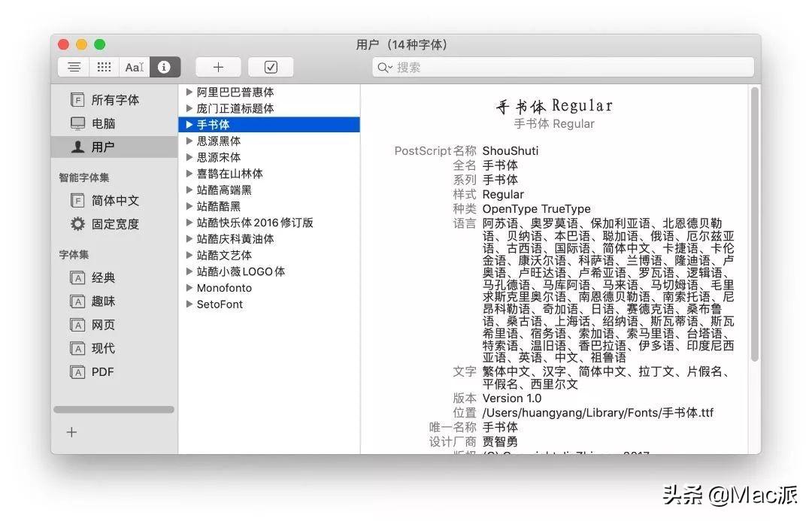Expand 喜鹊在山林体 disclosure triangle
Image resolution: width=812 pixels, height=521 pixels.
[189, 174]
